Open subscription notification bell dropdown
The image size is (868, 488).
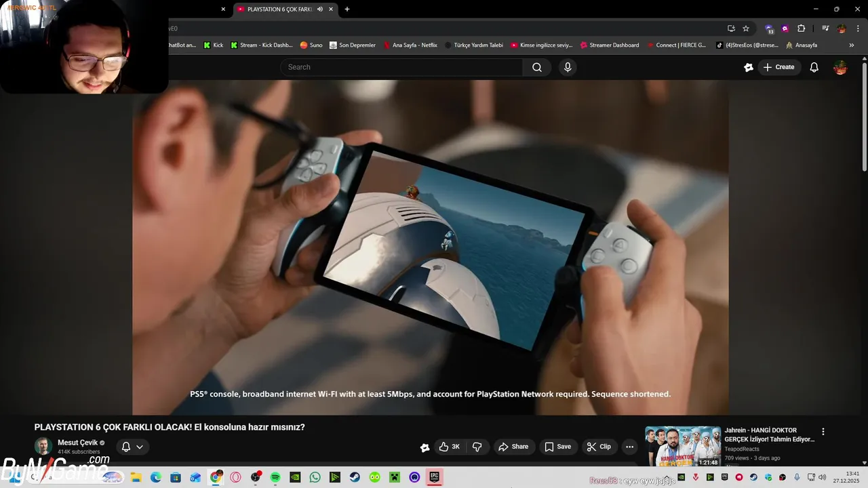pyautogui.click(x=132, y=447)
